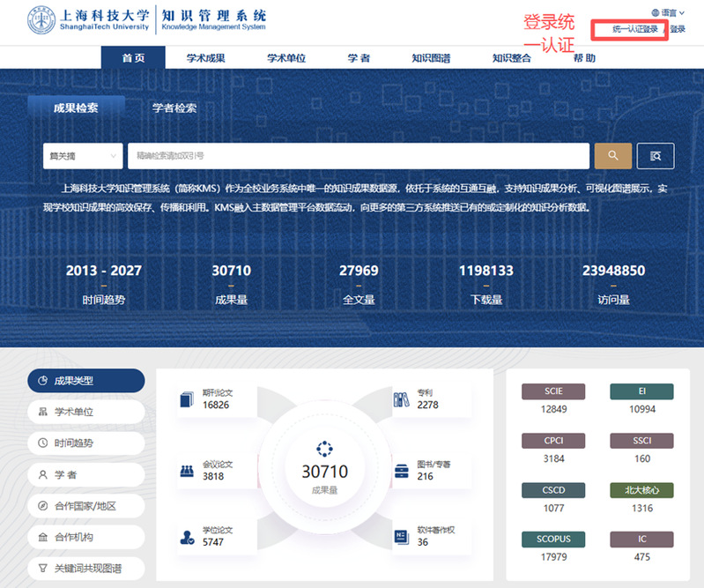Open the search field type dropdown
The height and width of the screenshot is (588, 704).
[x=82, y=156]
